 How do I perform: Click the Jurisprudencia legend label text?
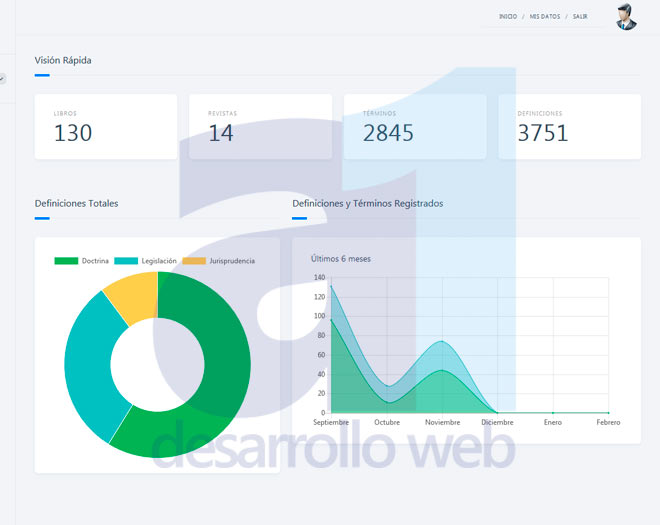click(x=231, y=261)
